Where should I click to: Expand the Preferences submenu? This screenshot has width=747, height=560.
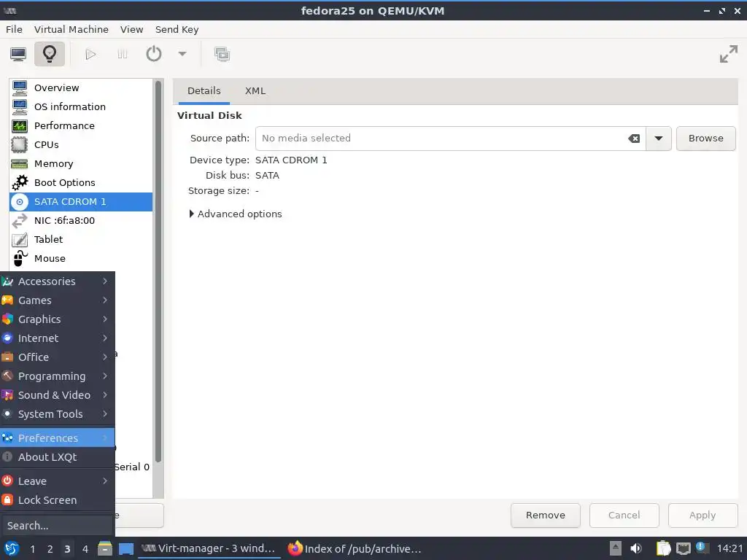[x=57, y=438]
